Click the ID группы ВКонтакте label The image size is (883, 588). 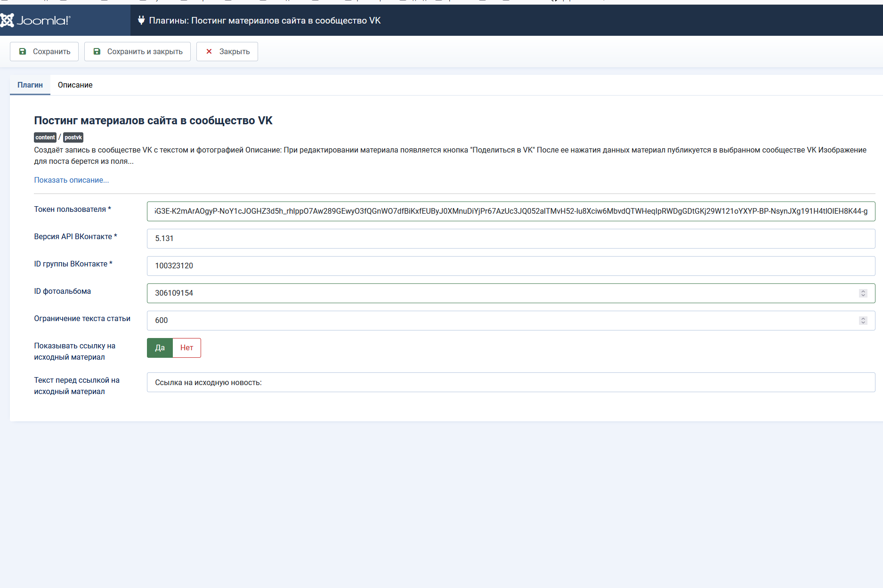point(73,264)
